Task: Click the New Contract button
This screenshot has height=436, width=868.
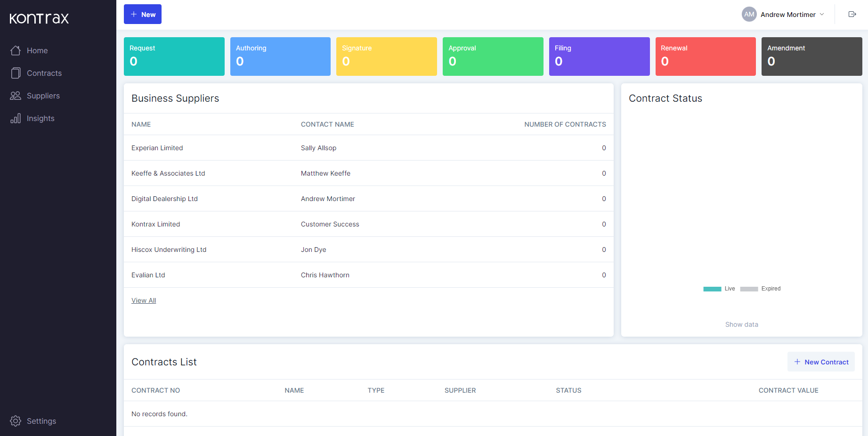Action: [821, 362]
